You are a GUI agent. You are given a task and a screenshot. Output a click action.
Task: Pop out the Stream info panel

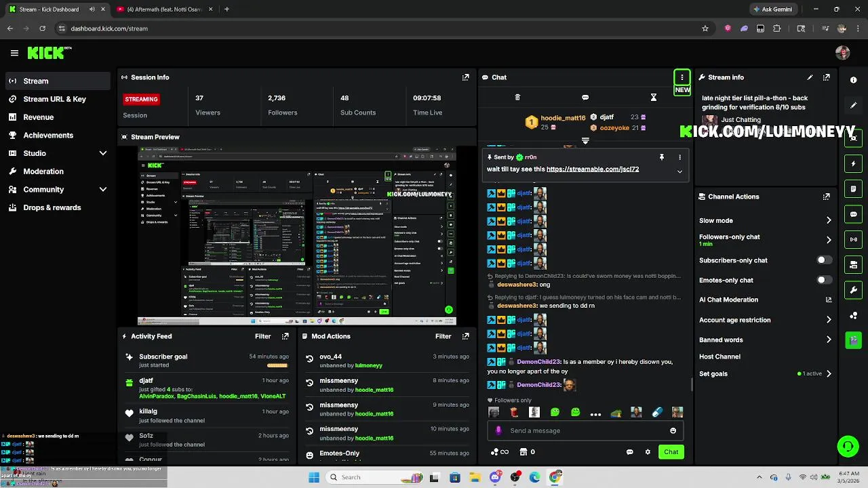(x=826, y=77)
